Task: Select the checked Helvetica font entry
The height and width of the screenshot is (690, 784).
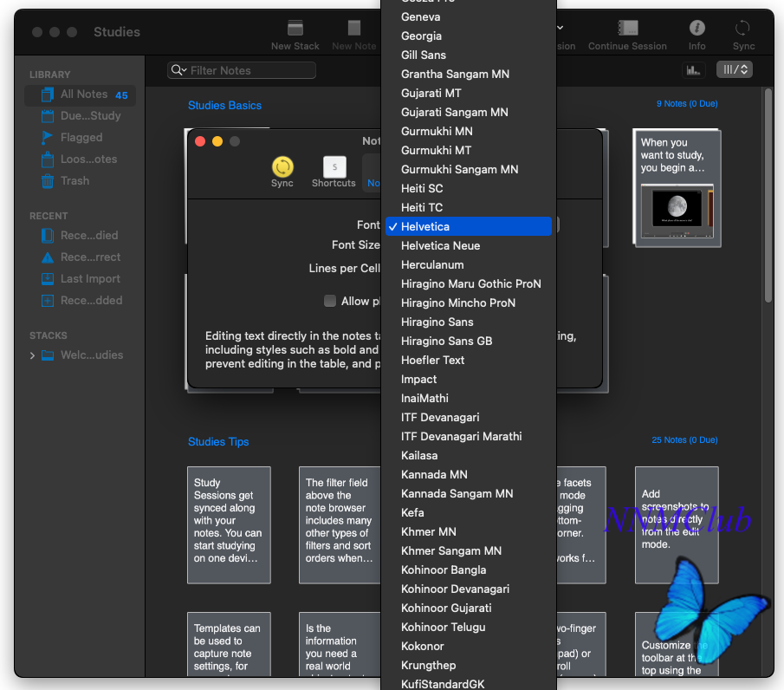Action: tap(469, 226)
